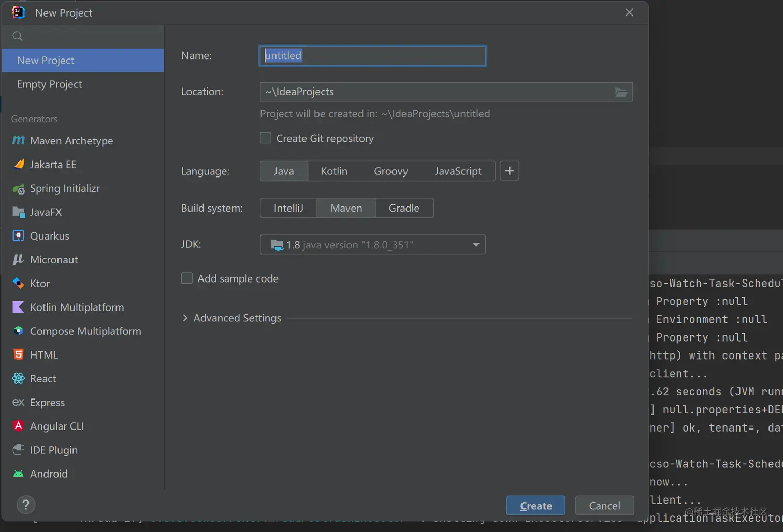The image size is (783, 532).
Task: Select the React generator icon
Action: pos(19,379)
